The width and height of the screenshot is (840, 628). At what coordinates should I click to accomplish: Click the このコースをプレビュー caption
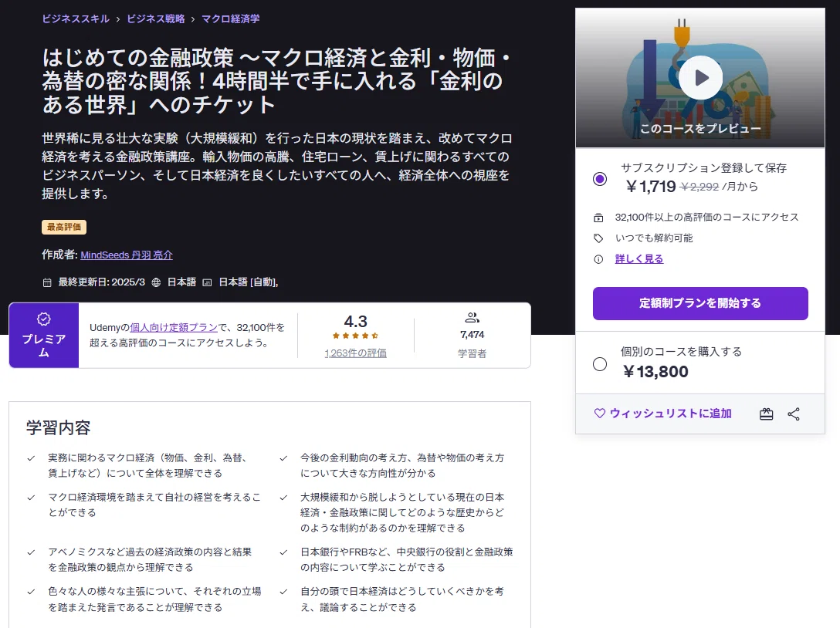coord(700,129)
